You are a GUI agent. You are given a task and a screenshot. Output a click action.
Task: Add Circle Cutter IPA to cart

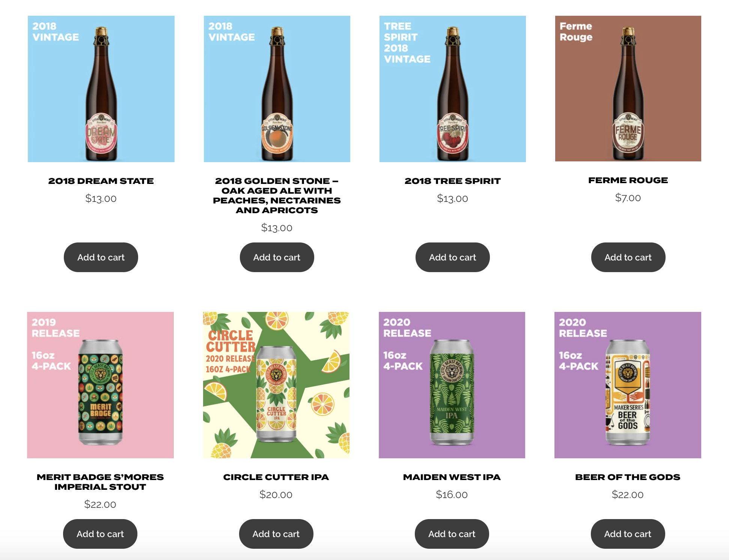point(276,534)
